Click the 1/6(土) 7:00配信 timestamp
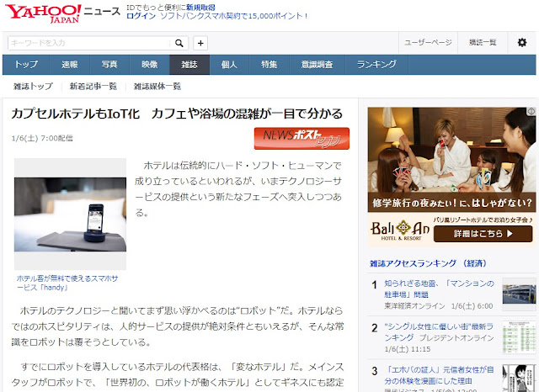The image size is (539, 392). point(42,138)
